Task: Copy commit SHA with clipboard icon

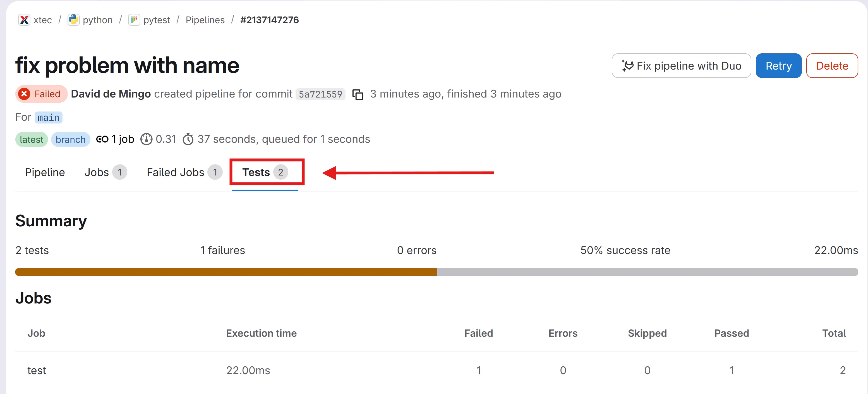Action: (x=357, y=94)
